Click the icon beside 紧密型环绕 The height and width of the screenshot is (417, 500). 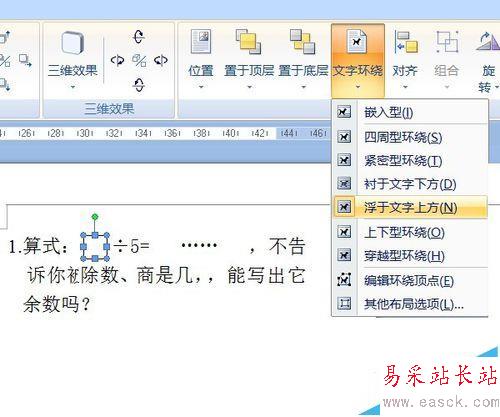coord(344,160)
